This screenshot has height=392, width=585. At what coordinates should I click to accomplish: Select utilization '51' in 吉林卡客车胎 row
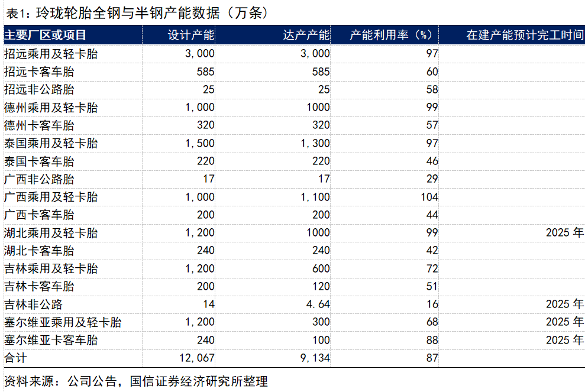432,286
